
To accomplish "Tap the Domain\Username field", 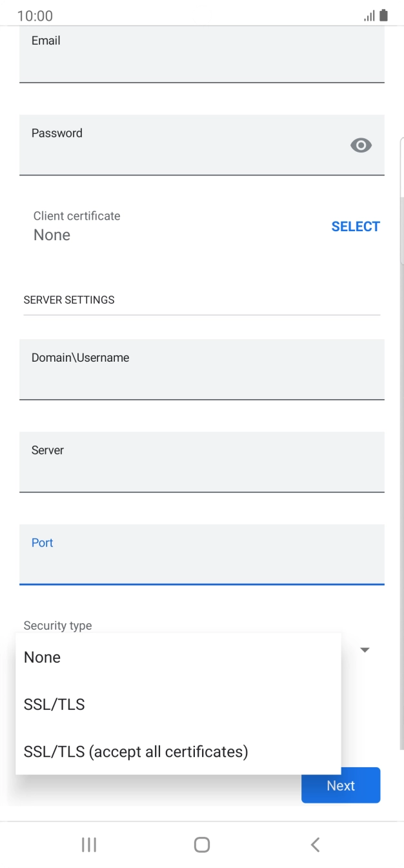I will tap(202, 369).
